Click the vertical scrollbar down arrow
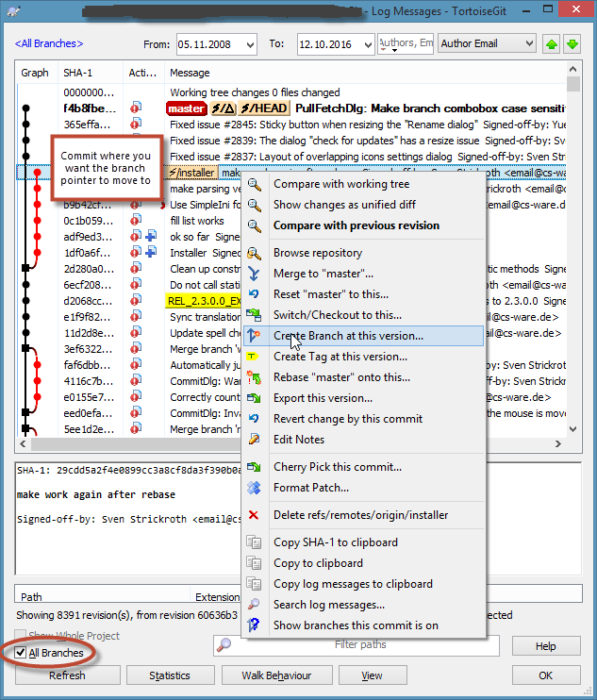This screenshot has height=700, width=597. [x=573, y=429]
